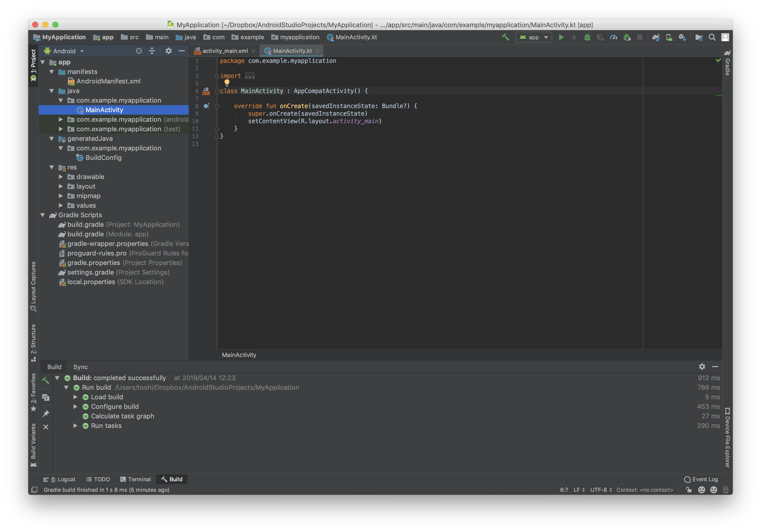This screenshot has height=532, width=761.
Task: Expand the drawable folder
Action: click(61, 177)
